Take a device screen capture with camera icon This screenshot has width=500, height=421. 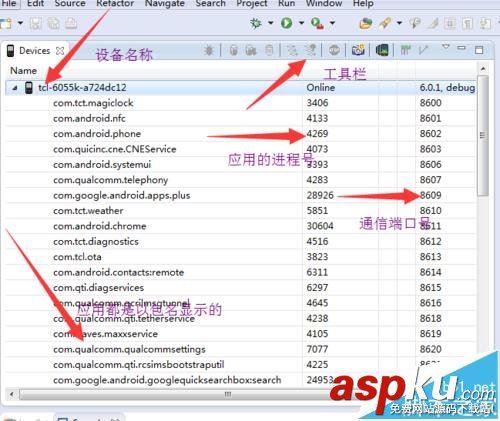coord(358,50)
